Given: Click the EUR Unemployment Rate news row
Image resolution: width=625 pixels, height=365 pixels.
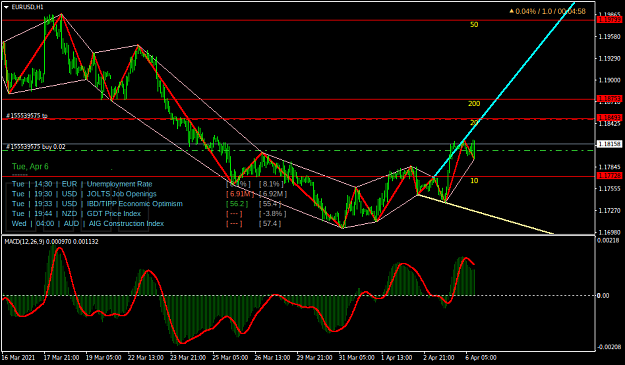Looking at the screenshot, I should click(x=147, y=184).
